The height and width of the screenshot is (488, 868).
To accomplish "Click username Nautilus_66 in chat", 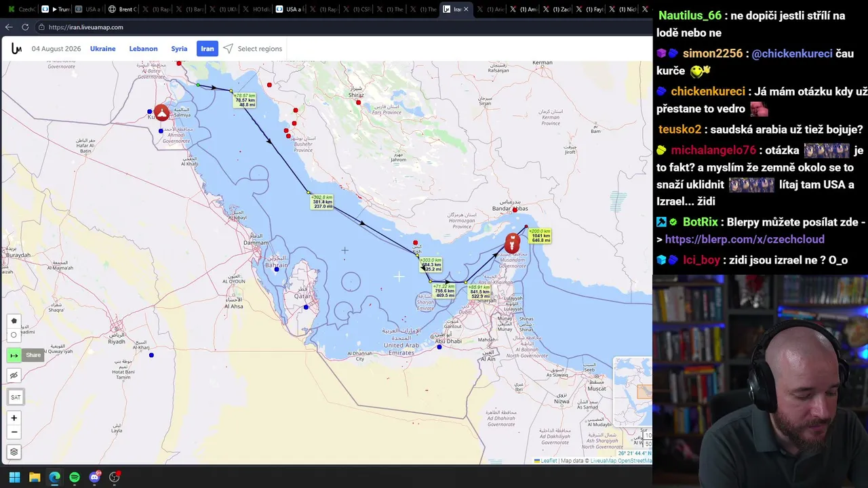I will click(690, 16).
